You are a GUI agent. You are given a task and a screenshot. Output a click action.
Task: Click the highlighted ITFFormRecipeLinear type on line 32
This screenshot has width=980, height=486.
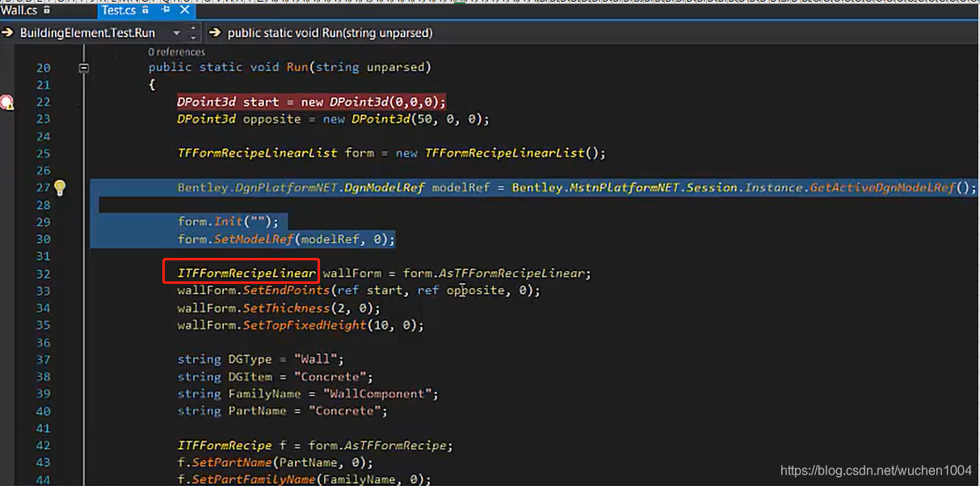[x=246, y=273]
